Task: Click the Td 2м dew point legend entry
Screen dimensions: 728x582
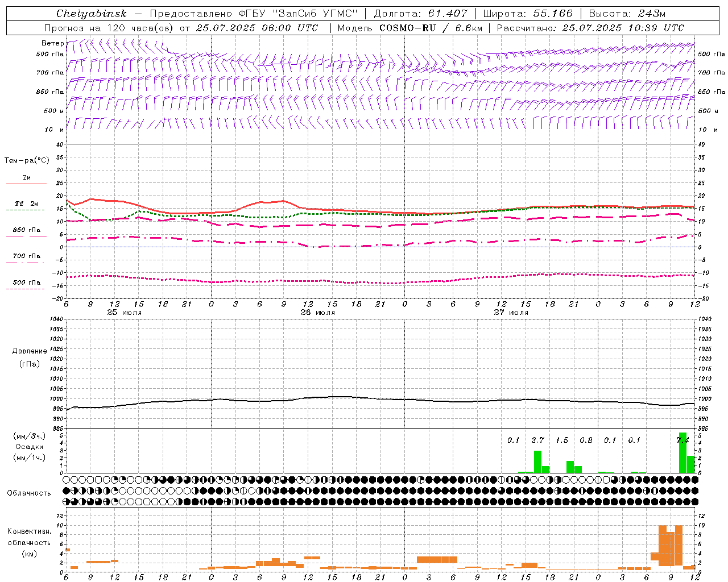Action: click(27, 203)
